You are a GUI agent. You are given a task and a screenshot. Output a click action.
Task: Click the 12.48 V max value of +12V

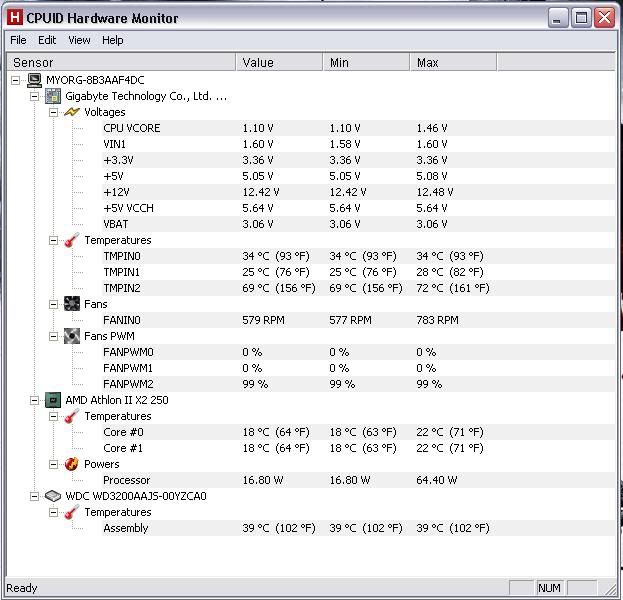[x=435, y=192]
